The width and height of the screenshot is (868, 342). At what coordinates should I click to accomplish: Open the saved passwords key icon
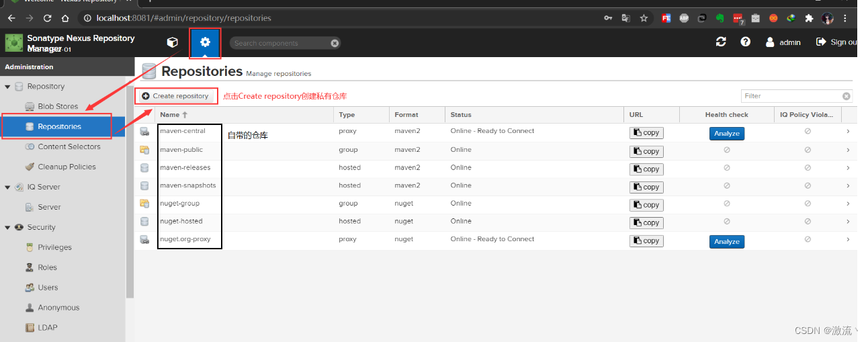click(x=608, y=18)
